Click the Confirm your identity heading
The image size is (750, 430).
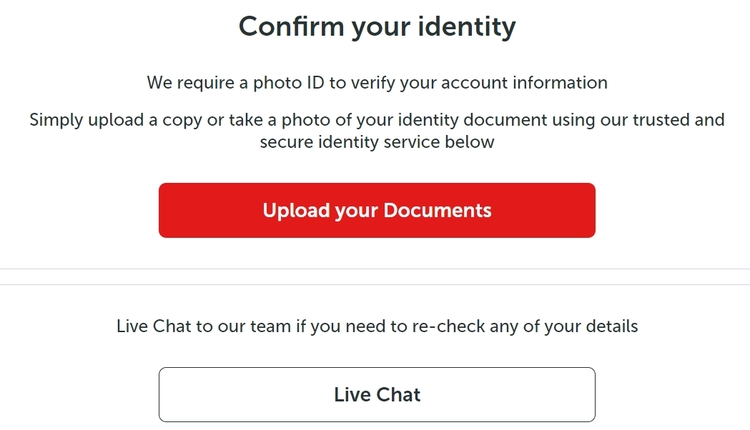pos(377,26)
